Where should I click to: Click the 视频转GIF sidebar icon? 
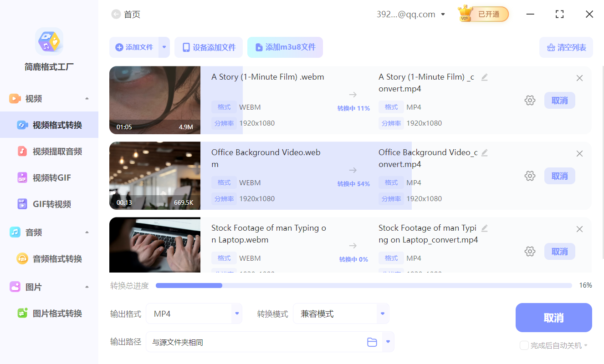click(x=22, y=177)
